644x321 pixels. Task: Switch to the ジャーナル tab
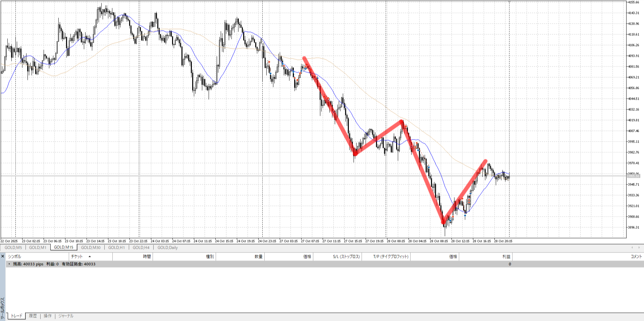click(x=66, y=316)
